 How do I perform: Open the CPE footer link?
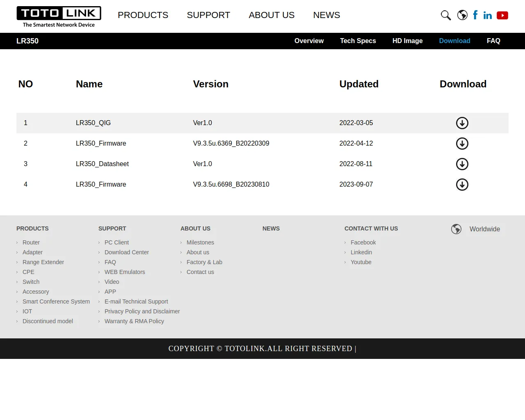28,272
